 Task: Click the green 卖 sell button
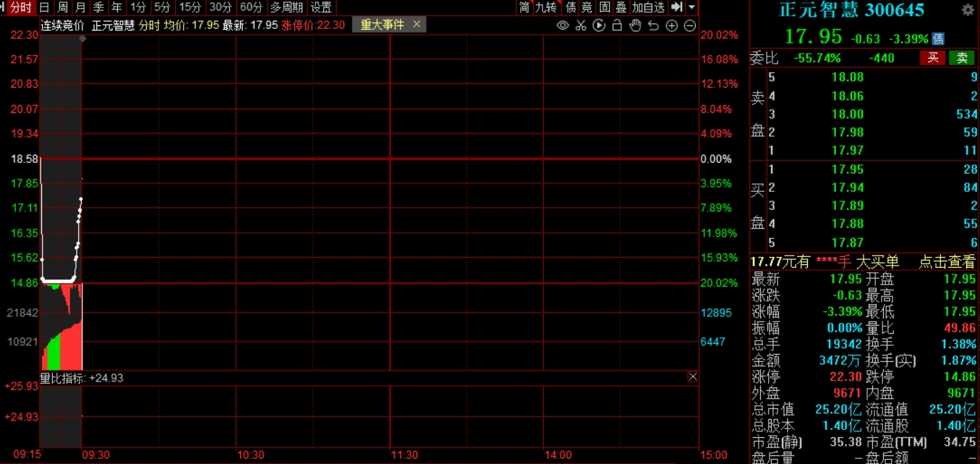click(x=962, y=58)
